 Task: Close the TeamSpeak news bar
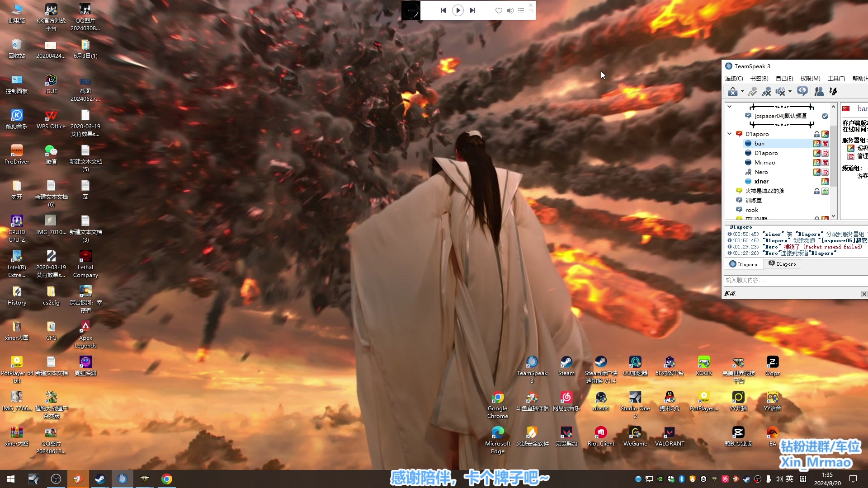864,294
